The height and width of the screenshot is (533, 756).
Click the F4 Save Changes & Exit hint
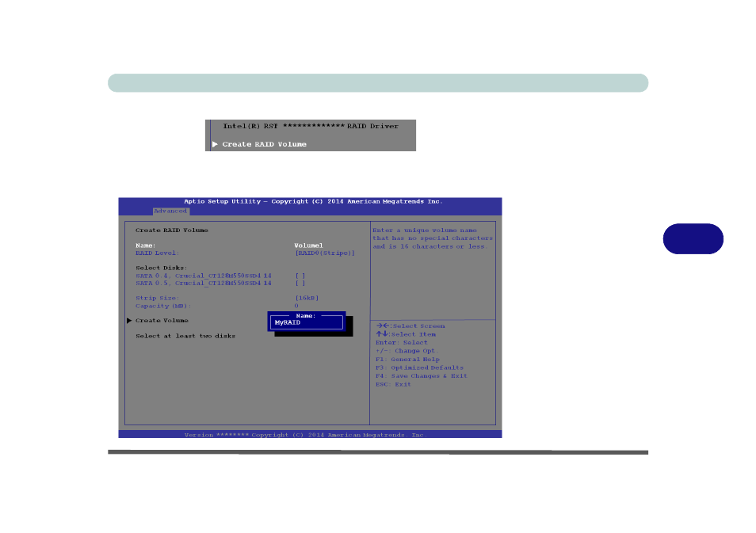[x=421, y=376]
